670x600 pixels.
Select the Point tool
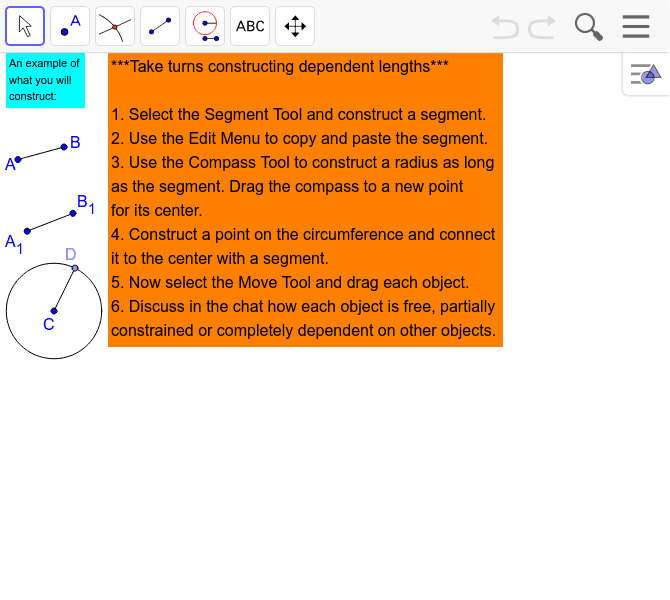pyautogui.click(x=70, y=26)
